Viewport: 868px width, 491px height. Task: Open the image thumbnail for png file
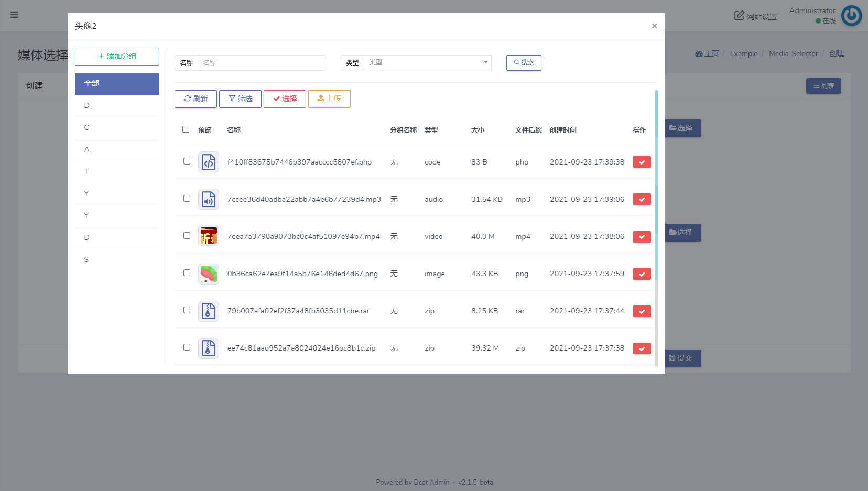(x=209, y=274)
